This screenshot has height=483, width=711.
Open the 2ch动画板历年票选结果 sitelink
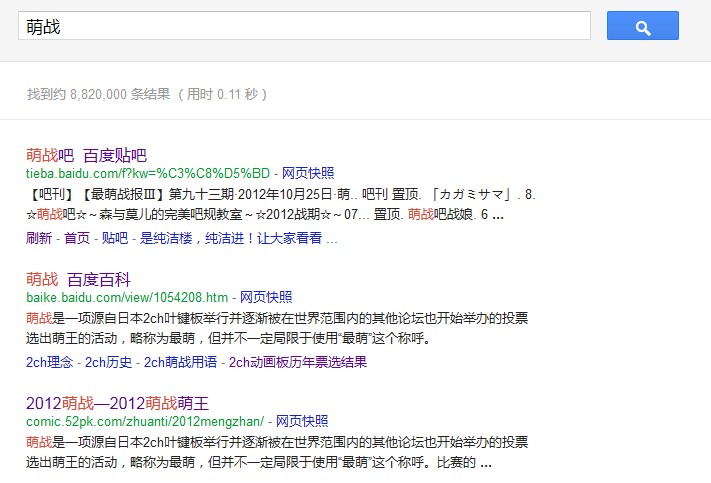click(297, 362)
